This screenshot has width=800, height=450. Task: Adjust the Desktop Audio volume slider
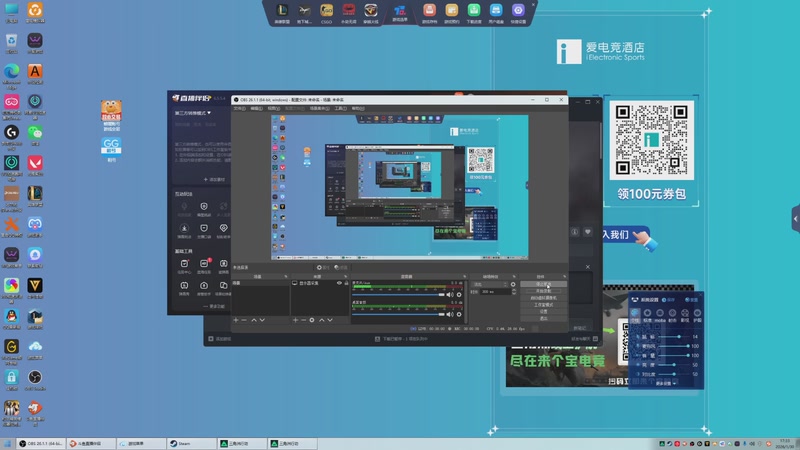[x=398, y=314]
